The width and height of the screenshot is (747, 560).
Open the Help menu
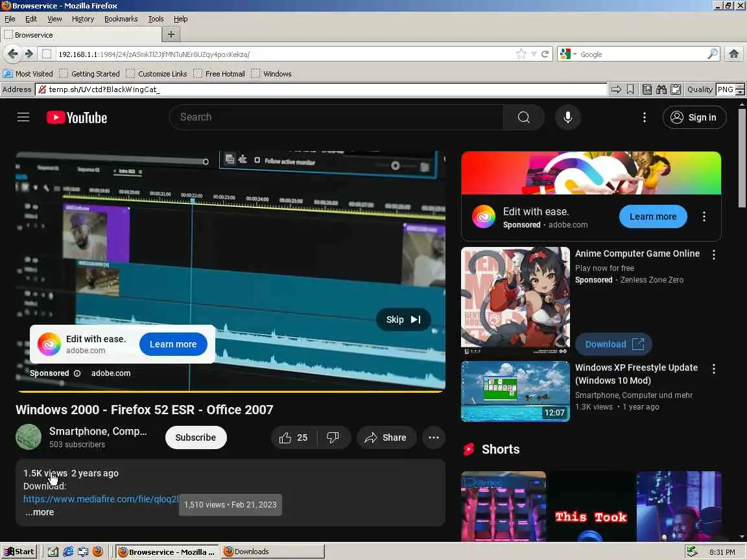(x=180, y=19)
